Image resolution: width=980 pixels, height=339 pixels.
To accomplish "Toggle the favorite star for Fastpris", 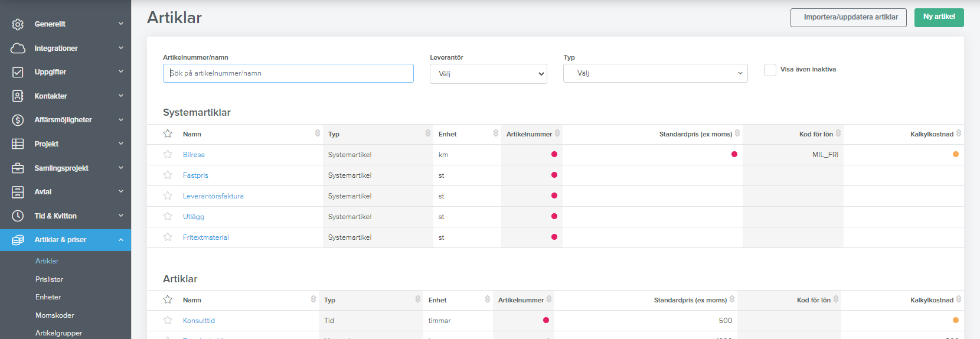I will [168, 175].
